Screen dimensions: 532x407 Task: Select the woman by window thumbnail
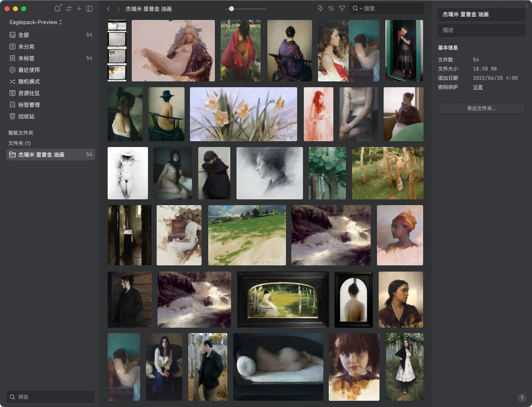click(x=403, y=114)
